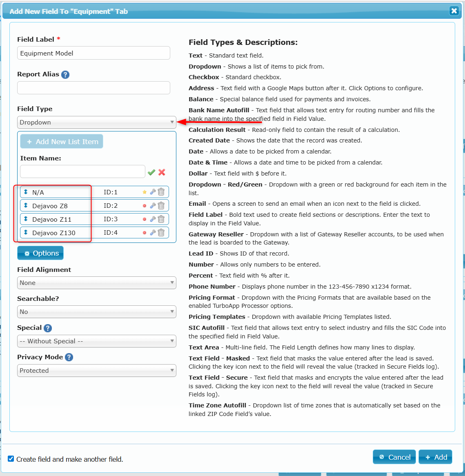Toggle the default star on the N/A item
This screenshot has height=476, width=465.
[x=145, y=192]
